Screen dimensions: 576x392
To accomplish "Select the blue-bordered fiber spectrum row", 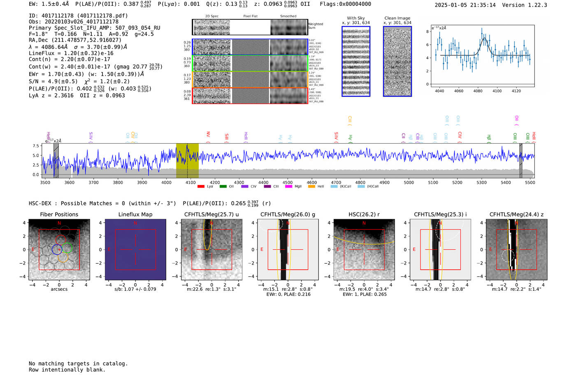I will coord(250,47).
